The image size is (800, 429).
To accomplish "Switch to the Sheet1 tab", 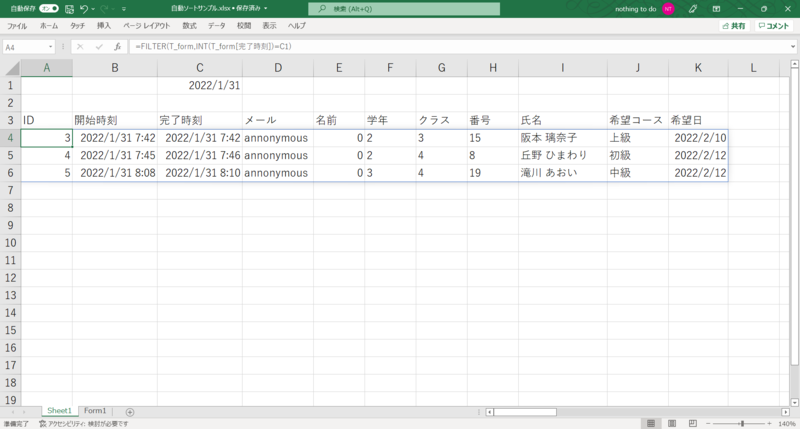I will tap(59, 411).
